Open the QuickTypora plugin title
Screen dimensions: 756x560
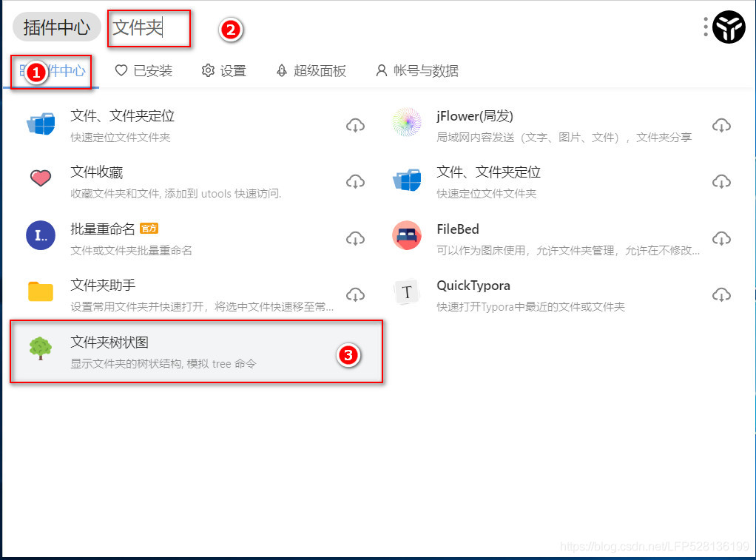click(x=473, y=286)
